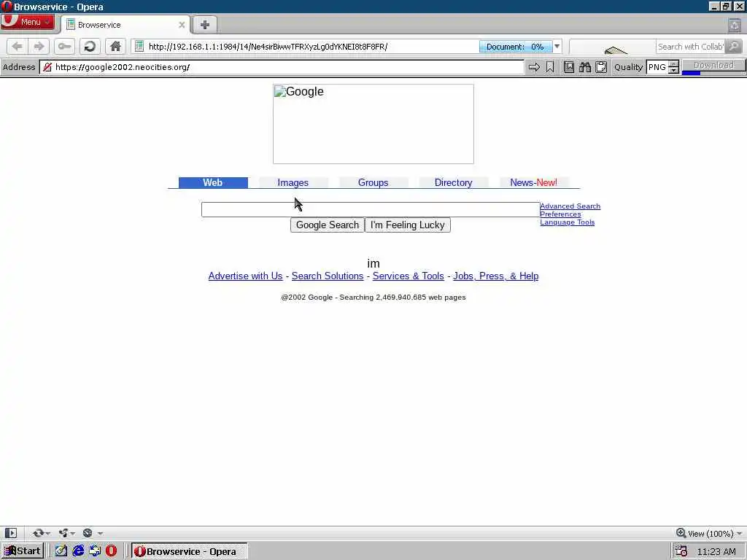The image size is (747, 560).
Task: Click the system tray scheduler icon
Action: (681, 551)
